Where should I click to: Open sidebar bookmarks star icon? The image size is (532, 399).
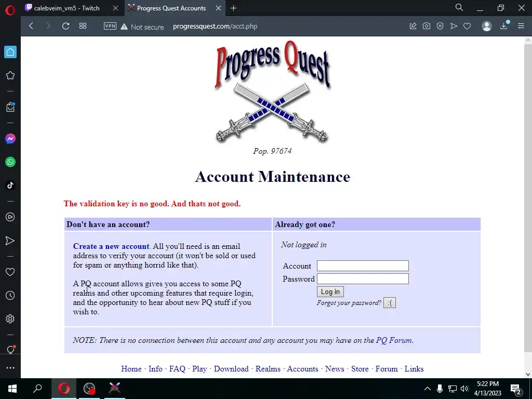tap(10, 75)
